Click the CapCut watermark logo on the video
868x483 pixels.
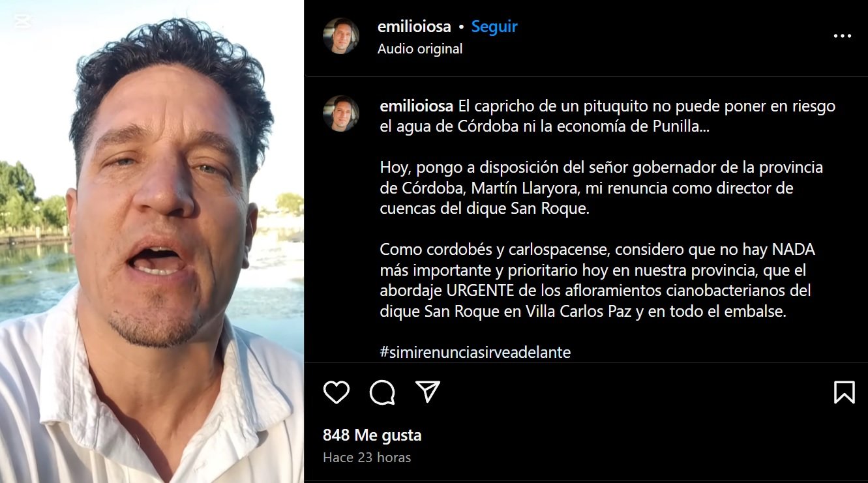23,22
